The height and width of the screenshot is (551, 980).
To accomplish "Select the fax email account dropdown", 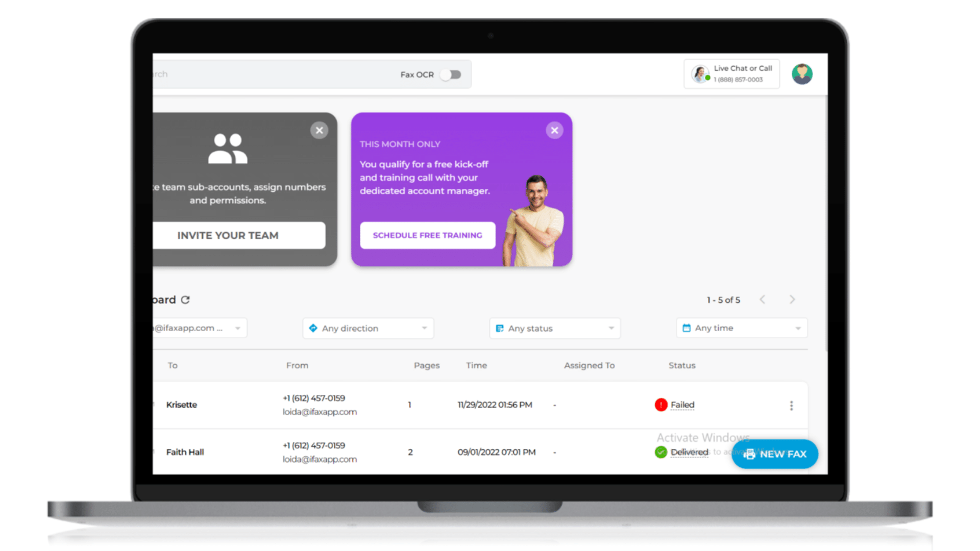I will coord(195,328).
